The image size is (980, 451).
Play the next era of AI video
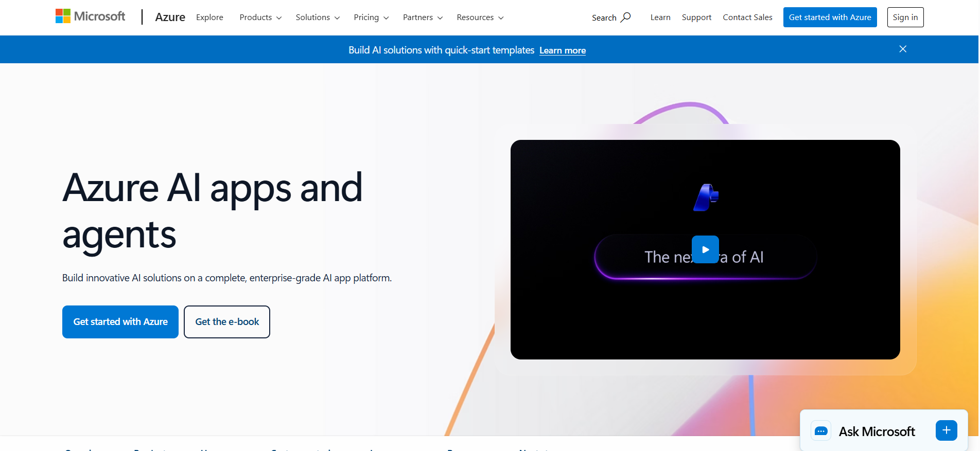(705, 249)
